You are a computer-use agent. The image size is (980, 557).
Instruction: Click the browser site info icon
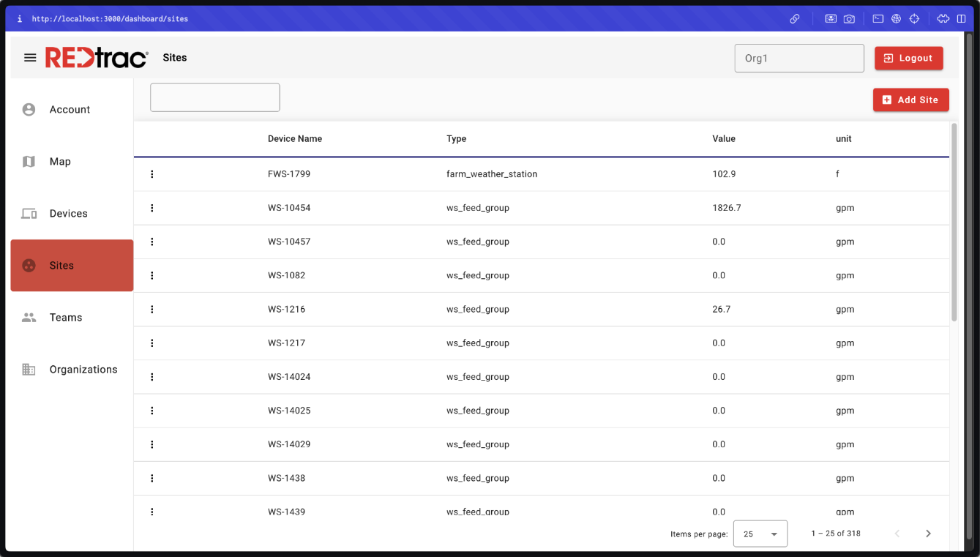click(20, 19)
